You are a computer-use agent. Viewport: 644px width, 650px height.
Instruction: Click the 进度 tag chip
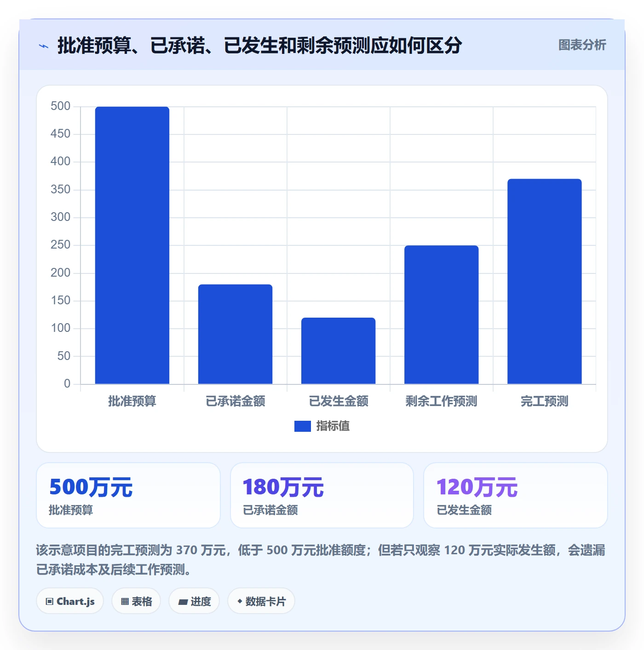[x=194, y=601]
